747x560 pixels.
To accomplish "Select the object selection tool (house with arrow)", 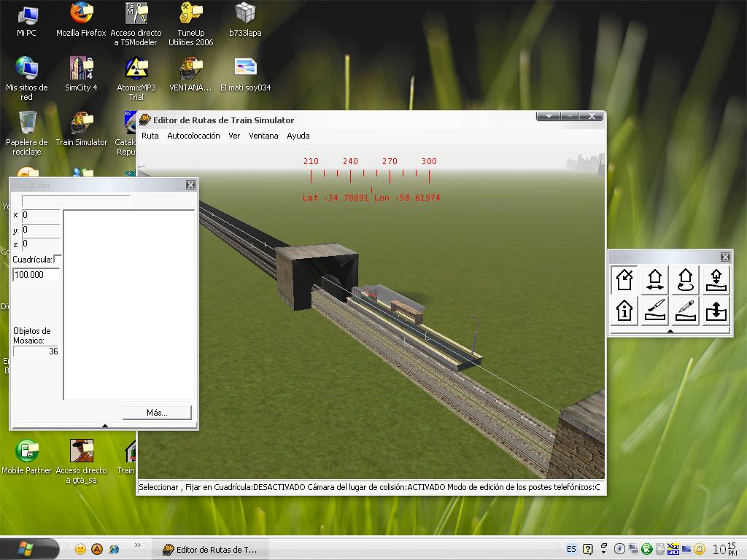I will click(x=624, y=279).
